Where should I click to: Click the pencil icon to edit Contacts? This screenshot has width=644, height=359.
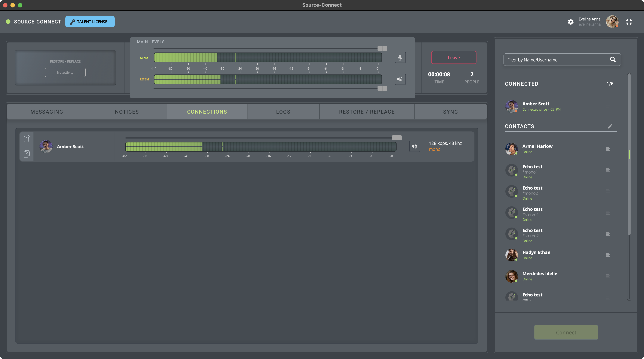(610, 126)
